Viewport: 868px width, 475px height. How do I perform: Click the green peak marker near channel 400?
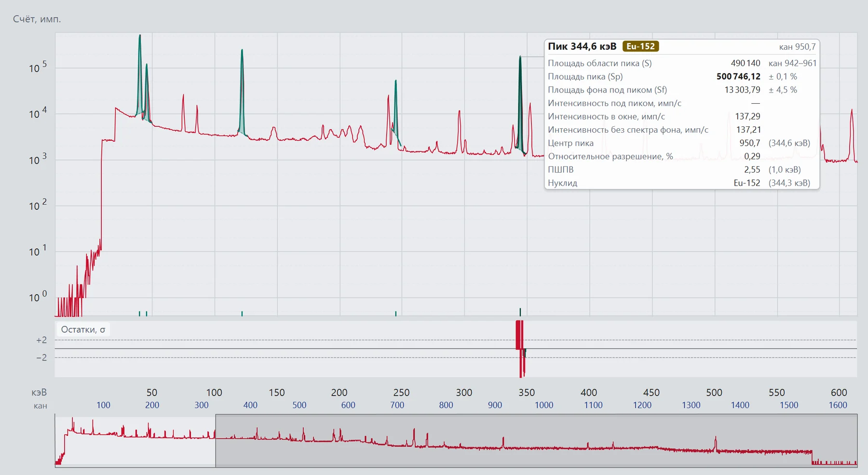tap(242, 313)
